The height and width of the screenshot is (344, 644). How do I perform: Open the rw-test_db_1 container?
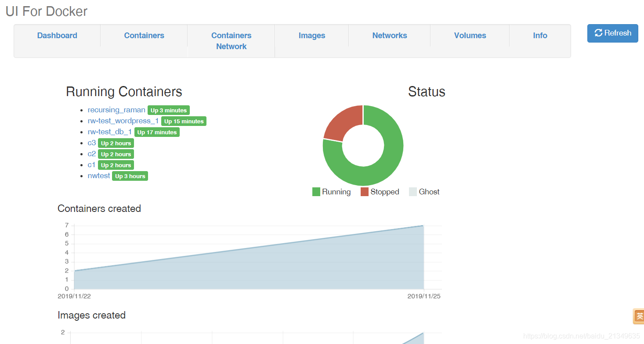pos(110,132)
